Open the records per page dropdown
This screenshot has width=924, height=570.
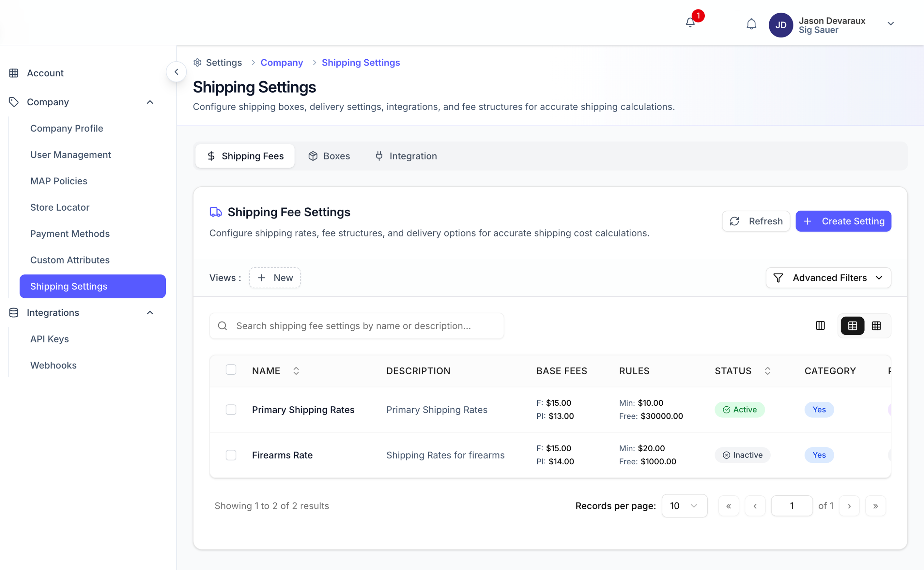click(684, 505)
